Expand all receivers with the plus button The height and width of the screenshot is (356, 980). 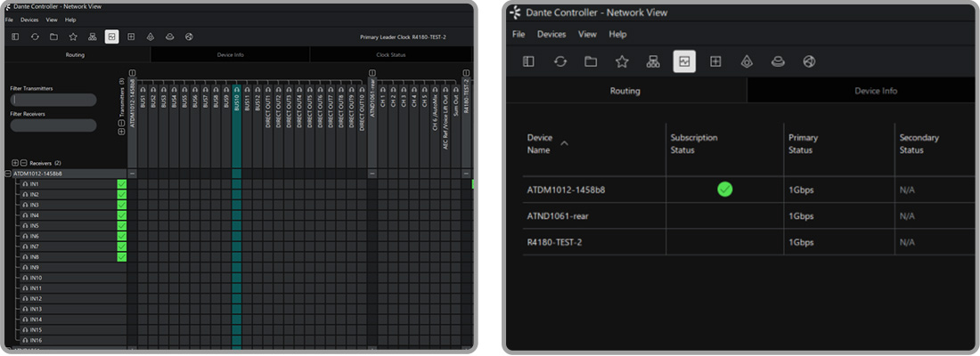15,163
